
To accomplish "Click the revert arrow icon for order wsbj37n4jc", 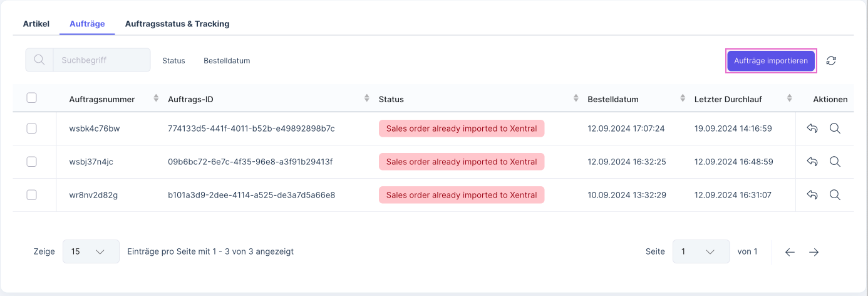I will point(812,162).
